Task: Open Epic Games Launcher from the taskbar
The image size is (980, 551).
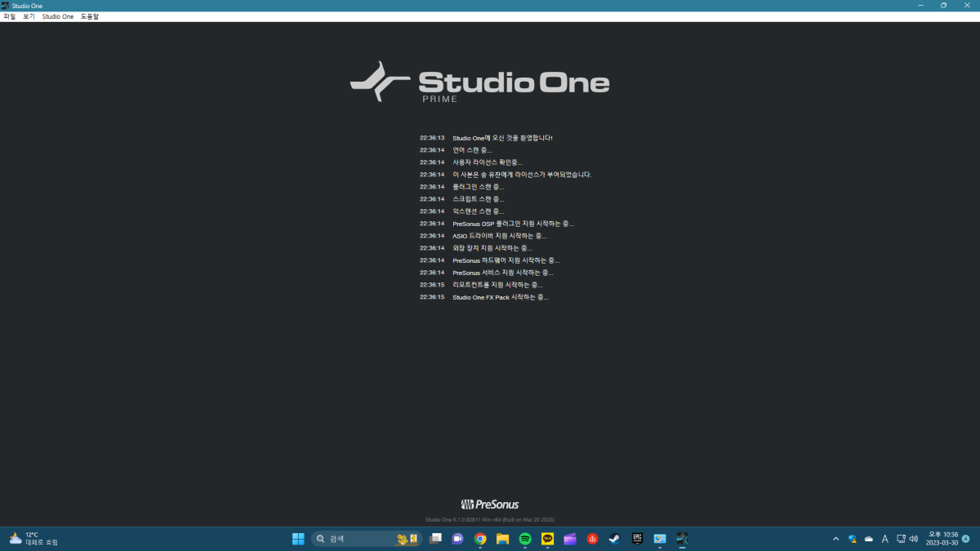Action: (x=637, y=539)
